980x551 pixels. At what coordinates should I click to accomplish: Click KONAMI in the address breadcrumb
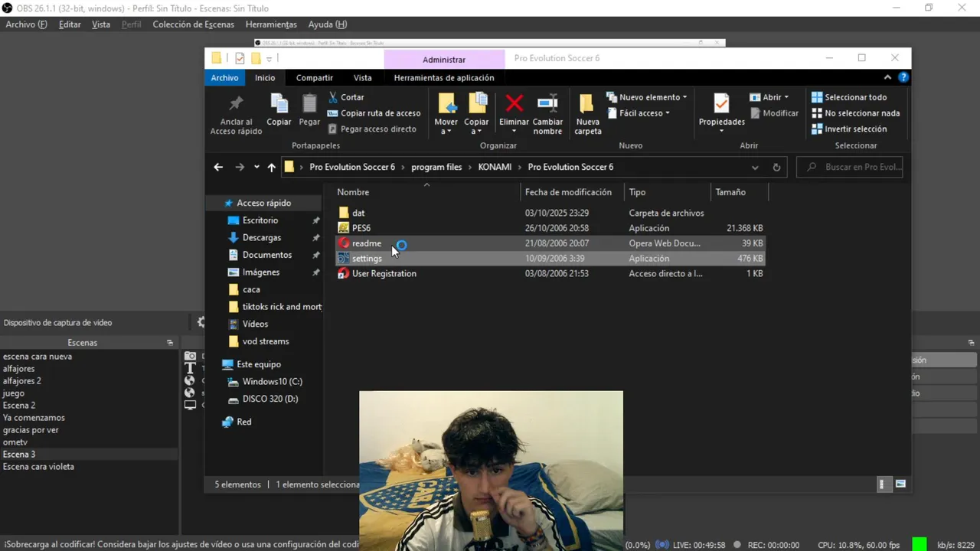(495, 167)
